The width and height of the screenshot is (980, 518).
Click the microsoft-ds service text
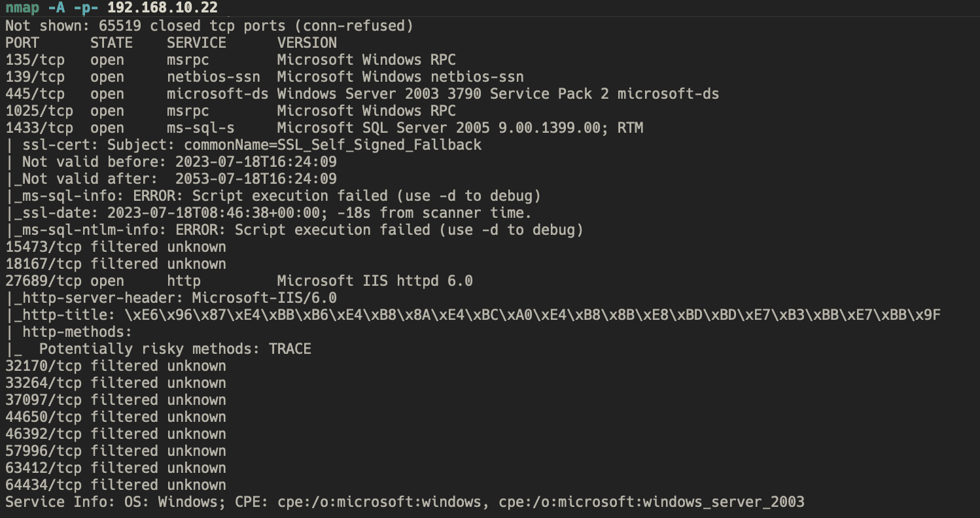217,94
